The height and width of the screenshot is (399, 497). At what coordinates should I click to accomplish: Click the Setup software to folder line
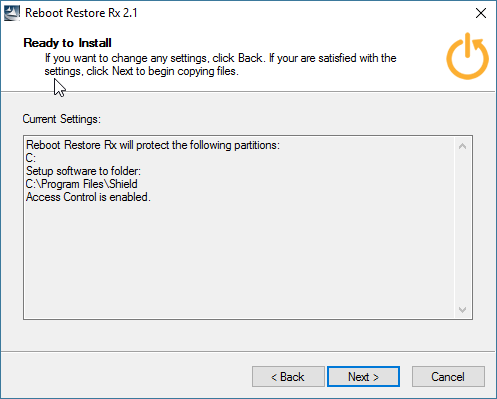point(83,171)
